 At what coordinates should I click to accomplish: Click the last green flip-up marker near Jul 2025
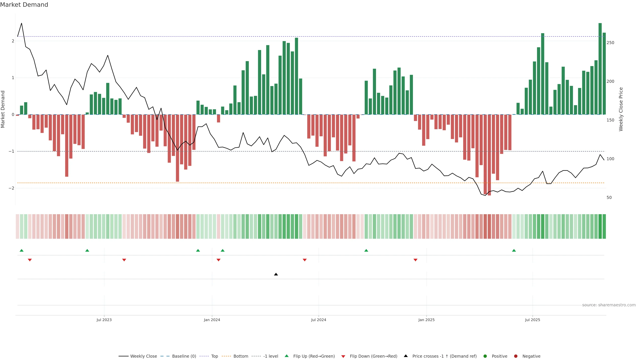tap(514, 251)
